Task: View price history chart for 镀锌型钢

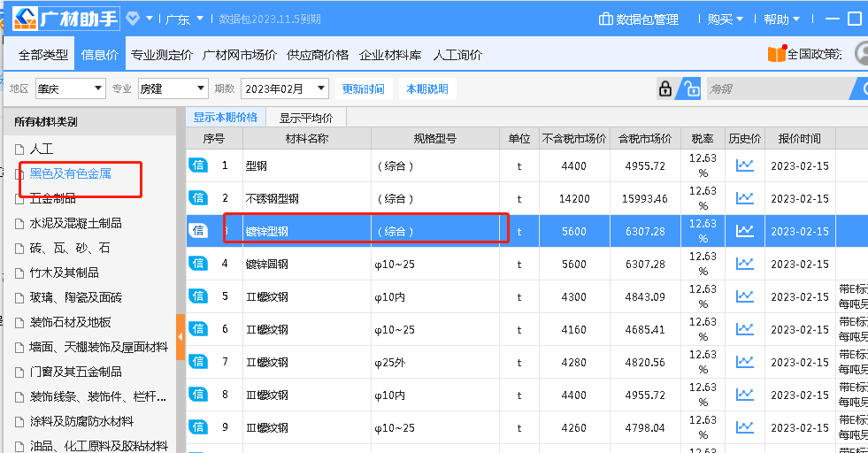Action: pos(744,230)
